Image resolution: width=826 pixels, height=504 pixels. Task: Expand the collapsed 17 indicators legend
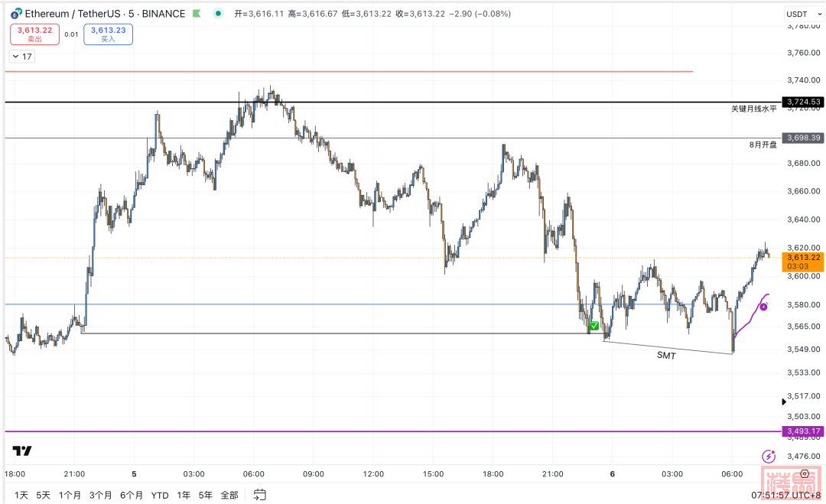(x=21, y=57)
